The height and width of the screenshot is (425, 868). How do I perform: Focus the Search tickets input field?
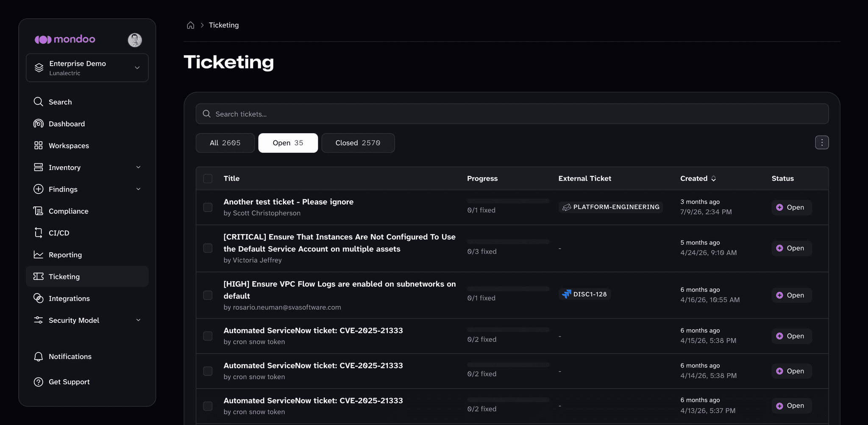pyautogui.click(x=512, y=114)
